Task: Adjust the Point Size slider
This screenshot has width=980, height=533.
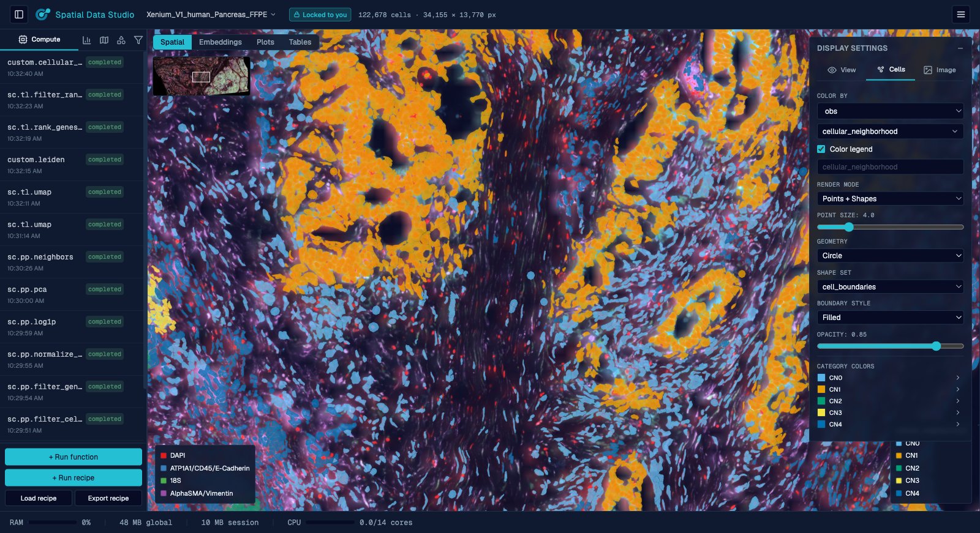Action: pyautogui.click(x=890, y=227)
